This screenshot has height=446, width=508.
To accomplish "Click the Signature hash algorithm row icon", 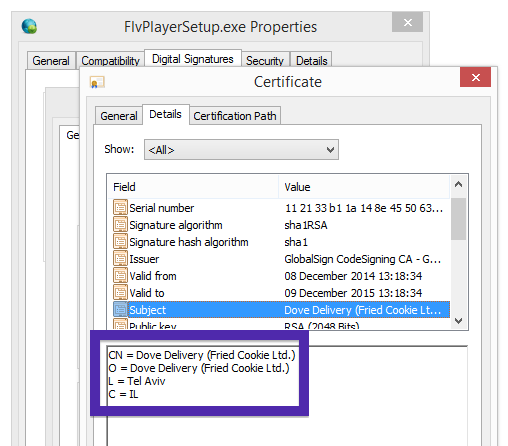I will (x=120, y=241).
